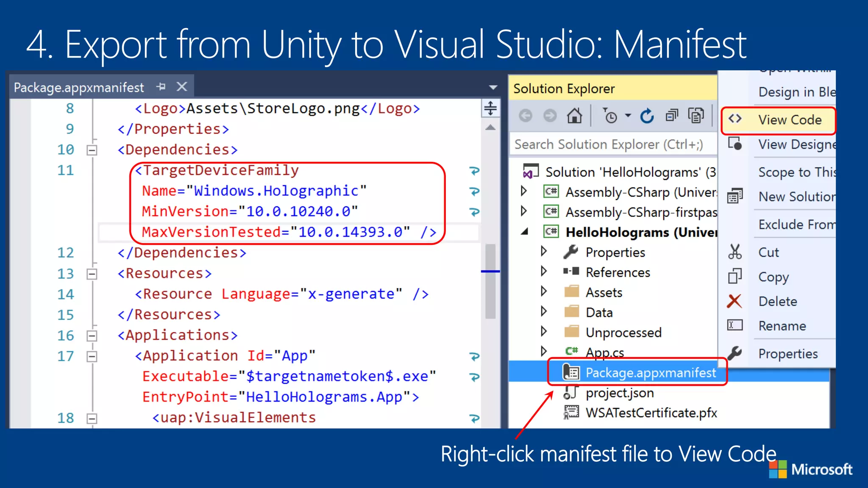Viewport: 868px width, 488px height.
Task: Click the Refresh icon in Solution Explorer toolbar
Action: pyautogui.click(x=647, y=116)
